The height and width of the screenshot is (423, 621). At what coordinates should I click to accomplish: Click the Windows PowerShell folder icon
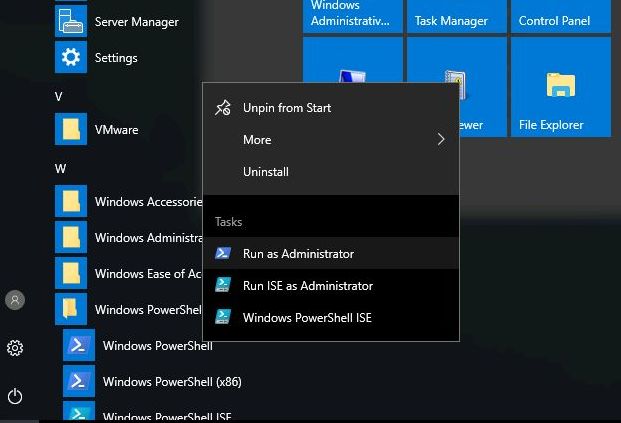coord(71,309)
